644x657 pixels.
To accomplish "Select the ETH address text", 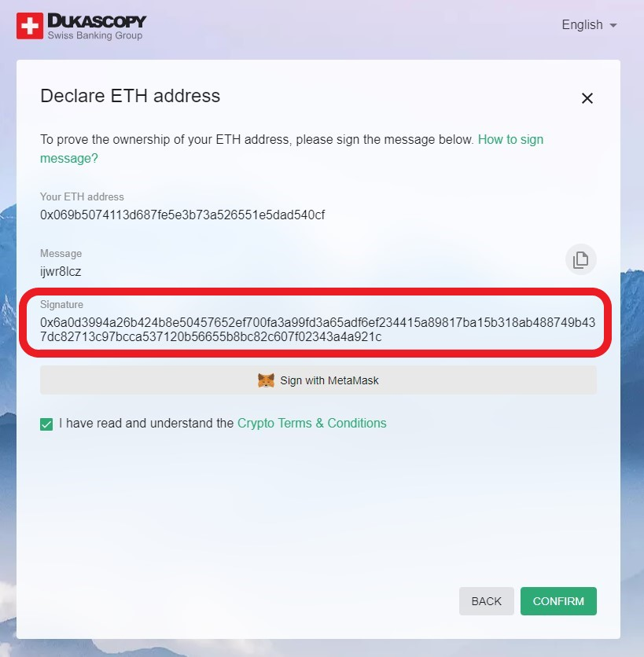I will (182, 215).
